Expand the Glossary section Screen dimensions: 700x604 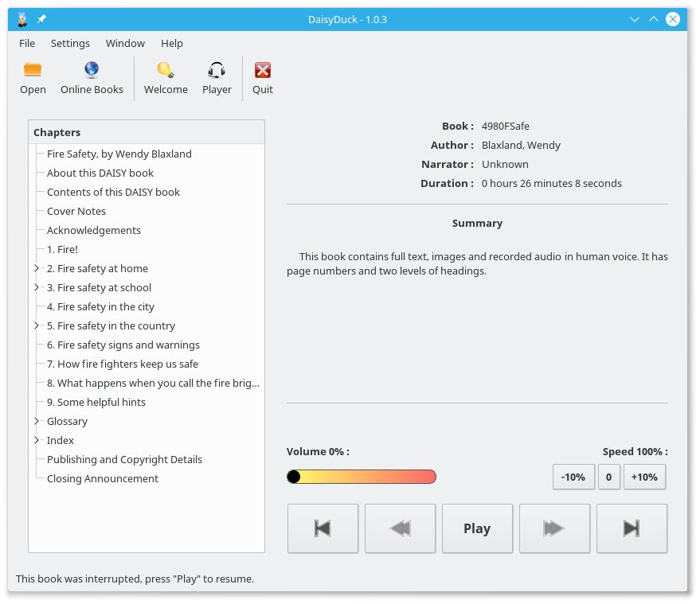tap(36, 421)
